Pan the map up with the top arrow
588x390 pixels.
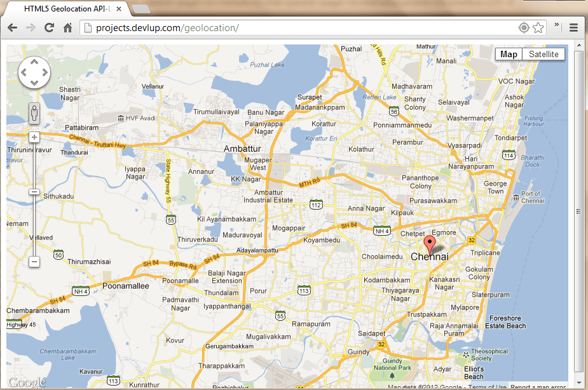[x=34, y=62]
